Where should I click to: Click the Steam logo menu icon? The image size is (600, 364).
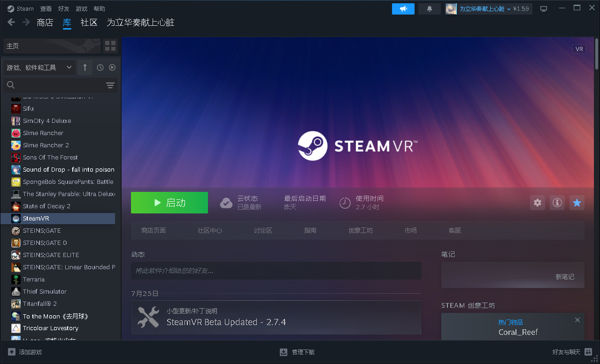click(x=11, y=8)
